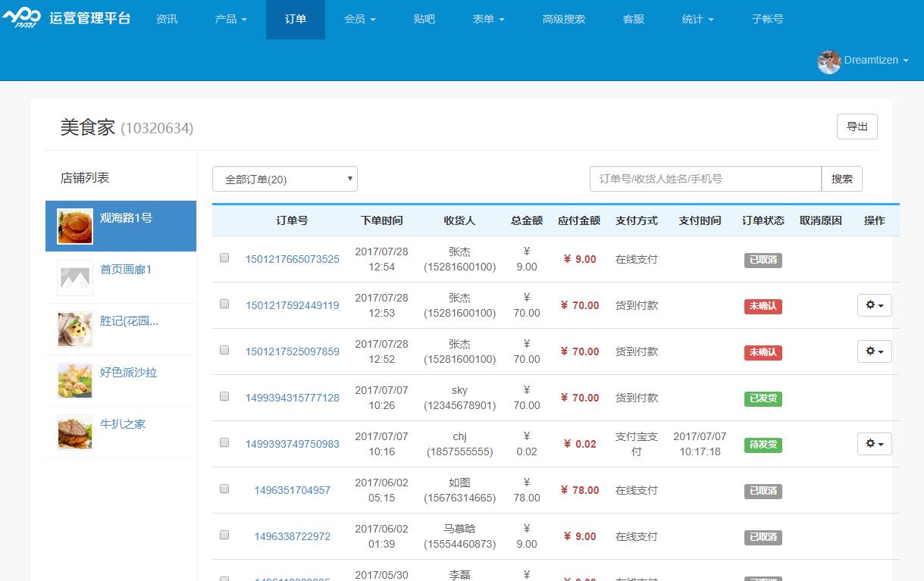Open gear menu for order 1499393749750983
Viewport: 924px width, 581px height.
point(874,444)
